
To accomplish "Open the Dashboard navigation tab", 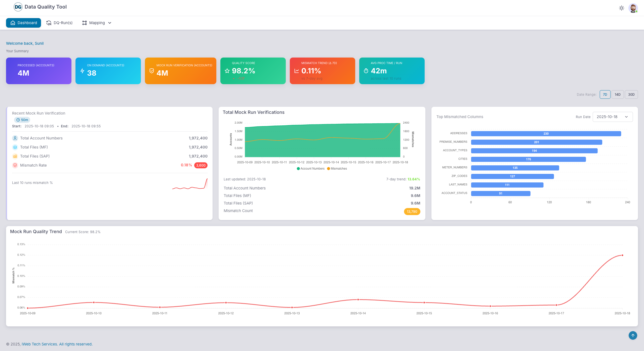I will [x=23, y=23].
